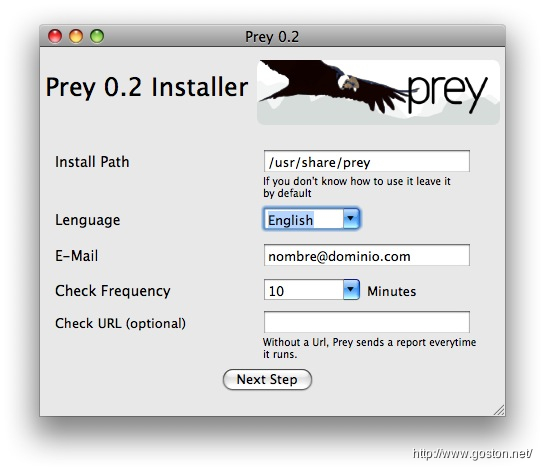Image resolution: width=545 pixels, height=471 pixels.
Task: Expand the Check Frequency dropdown arrow
Action: (x=351, y=290)
